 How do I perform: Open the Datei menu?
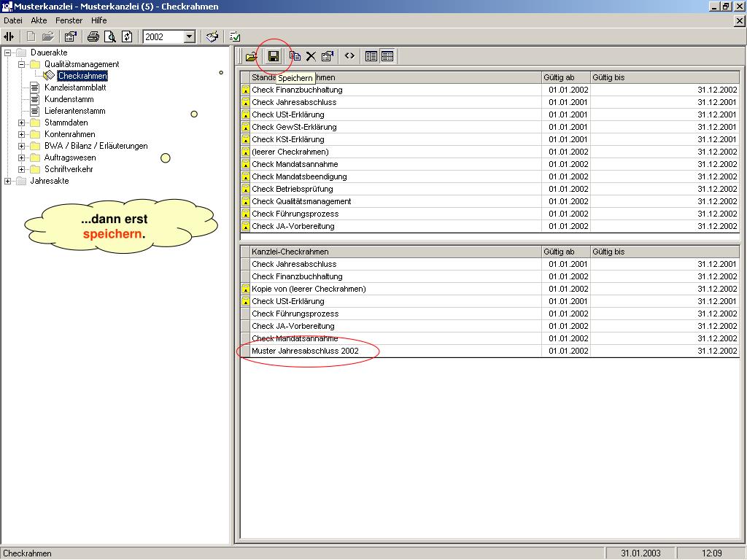click(13, 20)
